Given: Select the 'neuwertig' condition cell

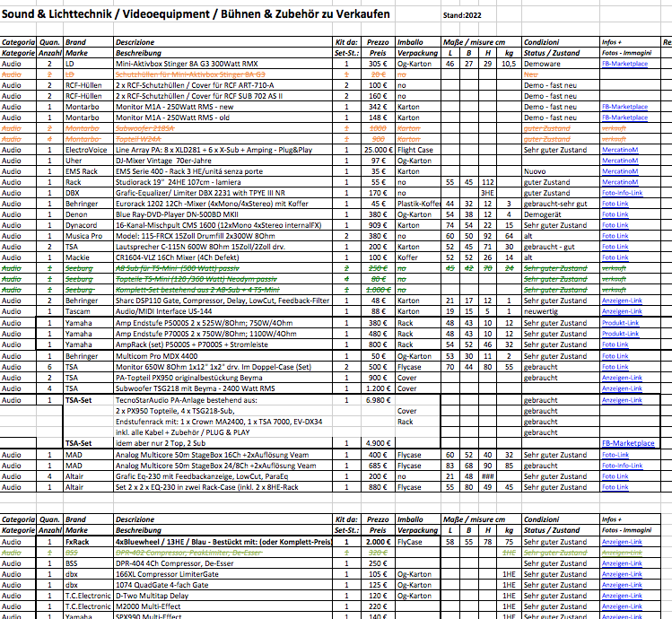Looking at the screenshot, I should click(x=561, y=311).
